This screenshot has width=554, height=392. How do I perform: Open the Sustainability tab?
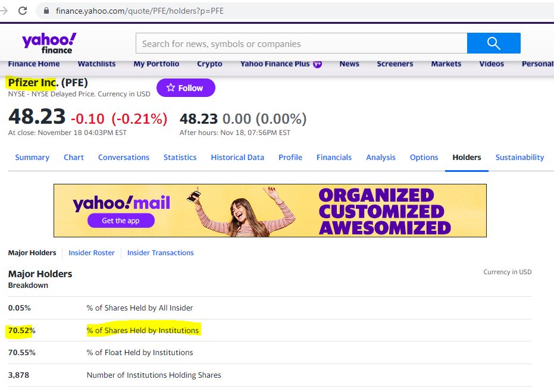coord(519,157)
